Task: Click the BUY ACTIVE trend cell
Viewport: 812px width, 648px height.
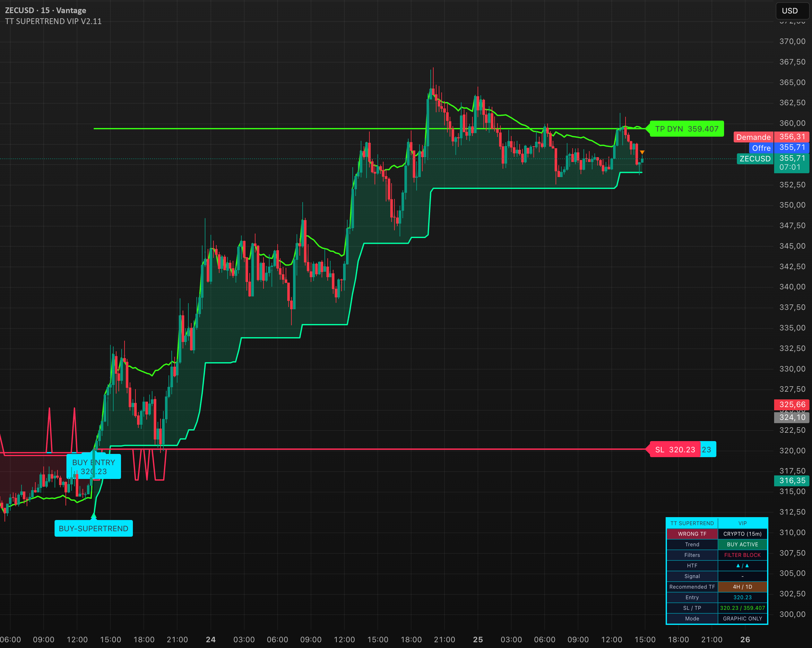Action: click(742, 544)
